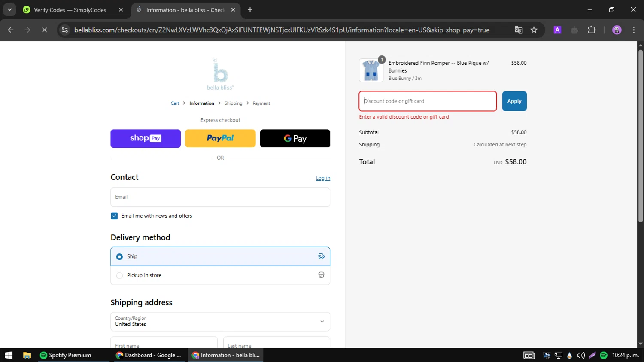This screenshot has height=362, width=644.
Task: Stop loading the page
Action: point(44,30)
